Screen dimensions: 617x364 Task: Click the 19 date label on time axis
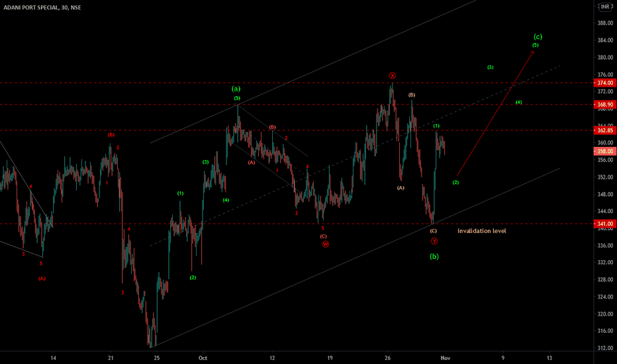click(330, 358)
